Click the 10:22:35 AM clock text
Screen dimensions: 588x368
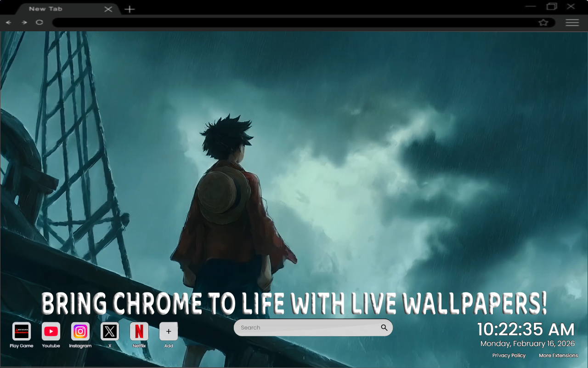coord(526,330)
